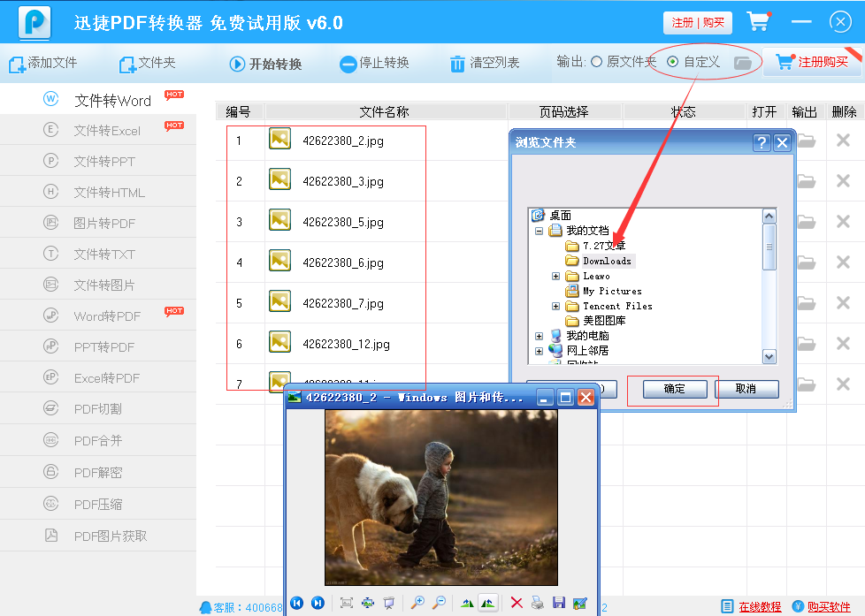
Task: Click help question button in browse folder dialog
Action: 762,143
